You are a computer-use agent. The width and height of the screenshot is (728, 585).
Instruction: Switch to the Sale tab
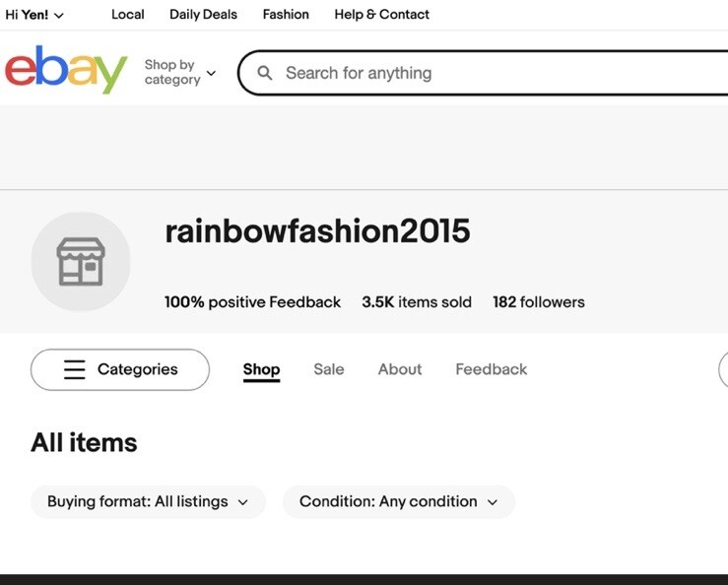pos(329,369)
